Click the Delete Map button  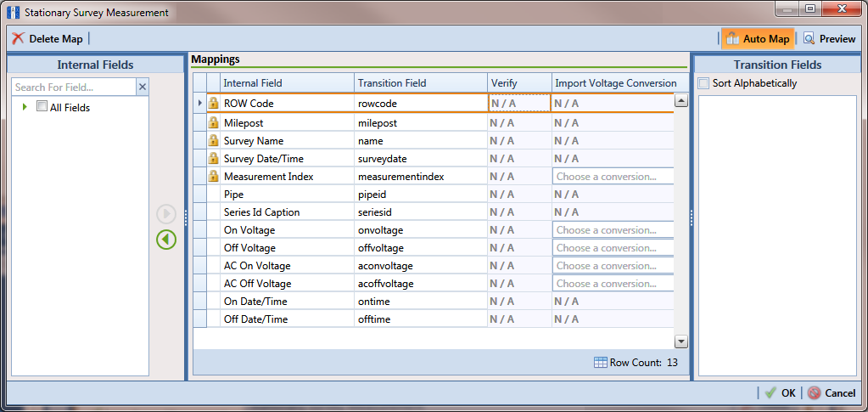click(48, 39)
